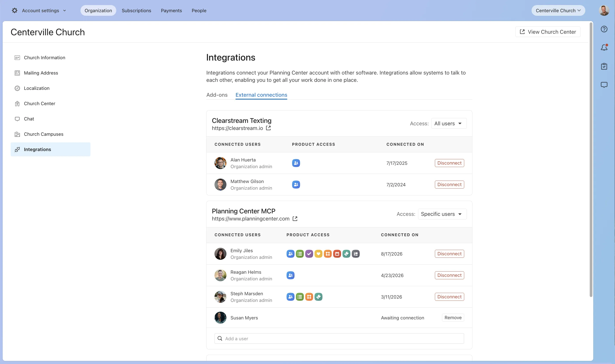Screen dimensions: 615x364
Task: Click Reagan Helms' People product icon
Action: coord(291,275)
